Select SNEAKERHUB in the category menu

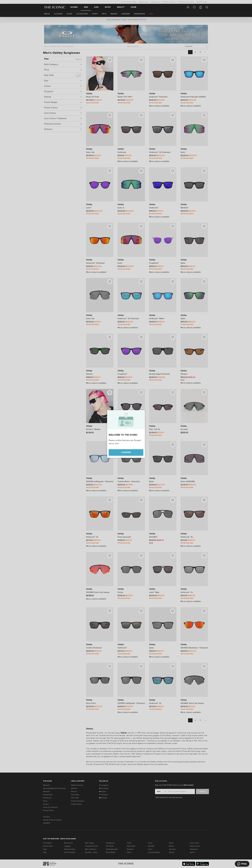click(x=139, y=14)
